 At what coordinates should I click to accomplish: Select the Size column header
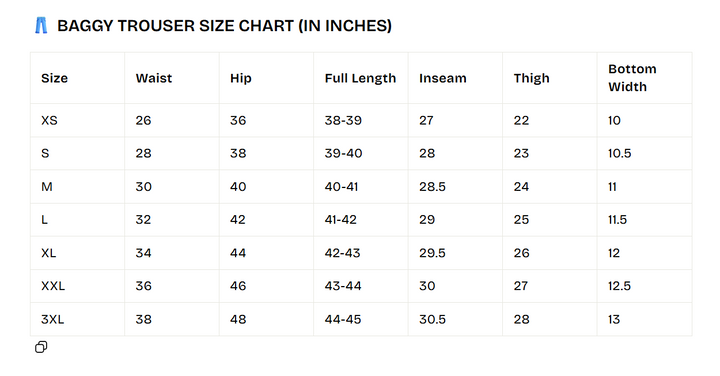[54, 78]
